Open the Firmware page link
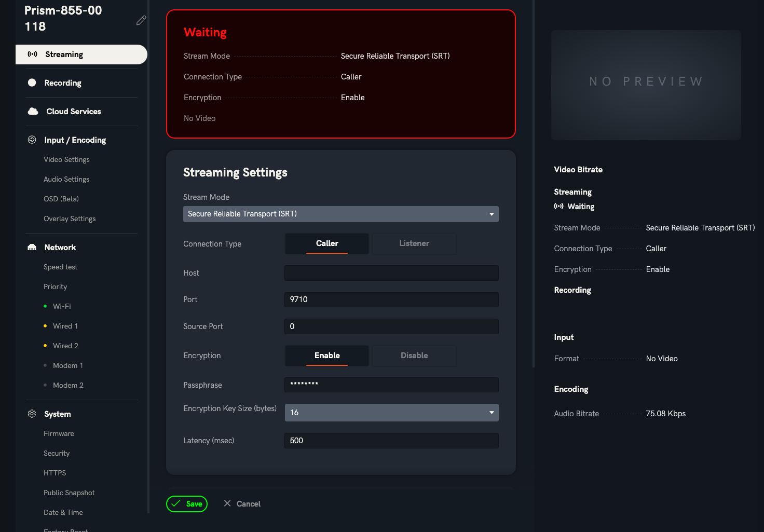Image resolution: width=764 pixels, height=532 pixels. point(59,434)
